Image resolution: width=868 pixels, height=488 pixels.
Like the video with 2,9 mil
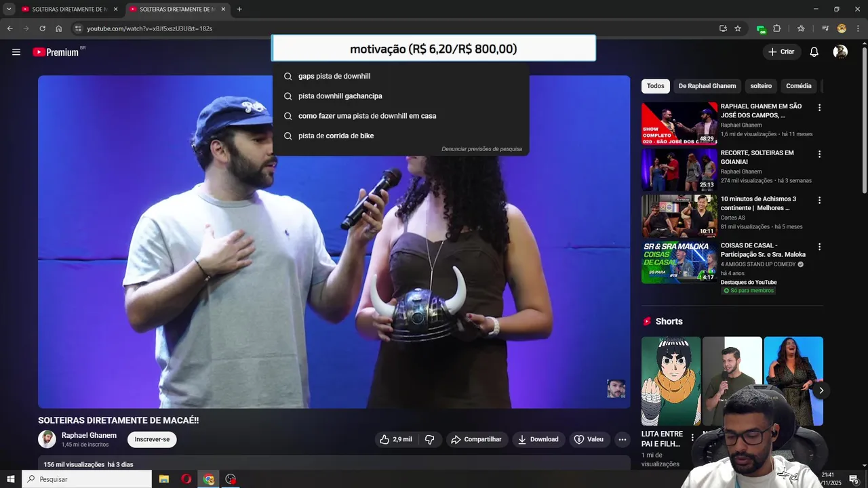(x=396, y=439)
